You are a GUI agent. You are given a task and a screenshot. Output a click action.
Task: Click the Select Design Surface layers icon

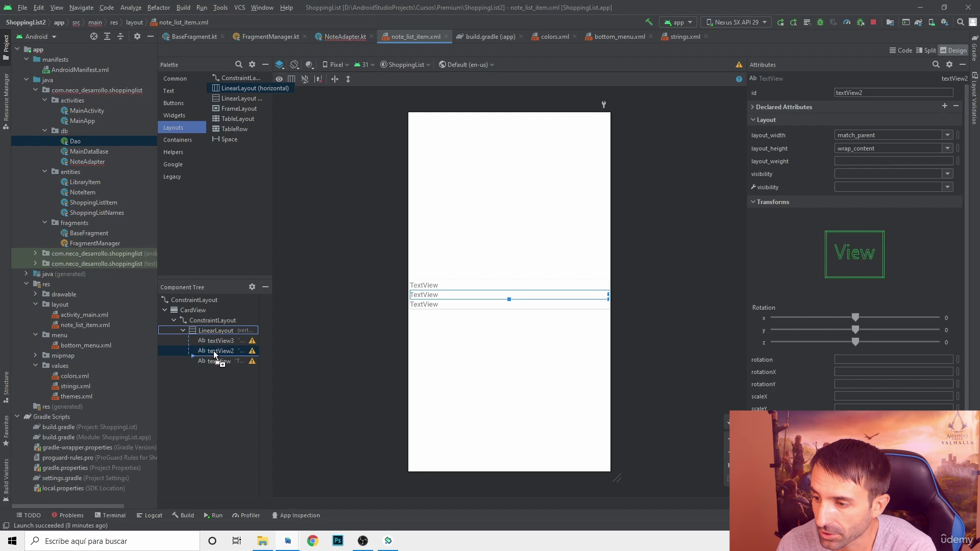[279, 64]
